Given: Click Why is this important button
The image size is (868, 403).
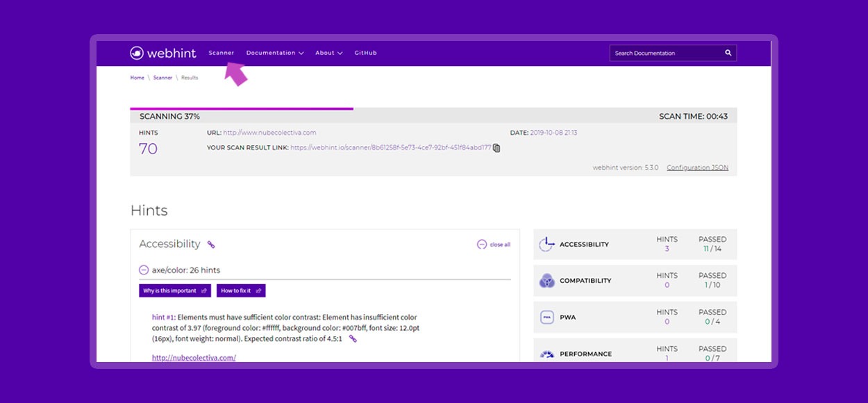Looking at the screenshot, I should point(175,290).
